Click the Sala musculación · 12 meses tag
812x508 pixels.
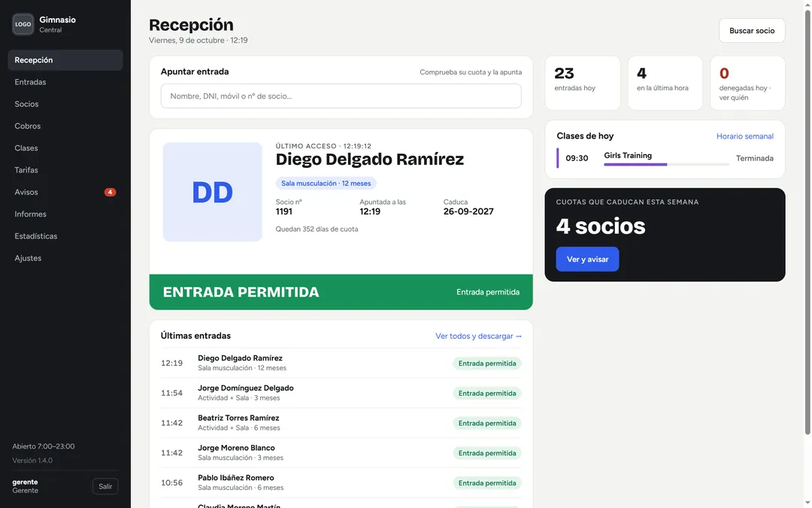point(326,183)
